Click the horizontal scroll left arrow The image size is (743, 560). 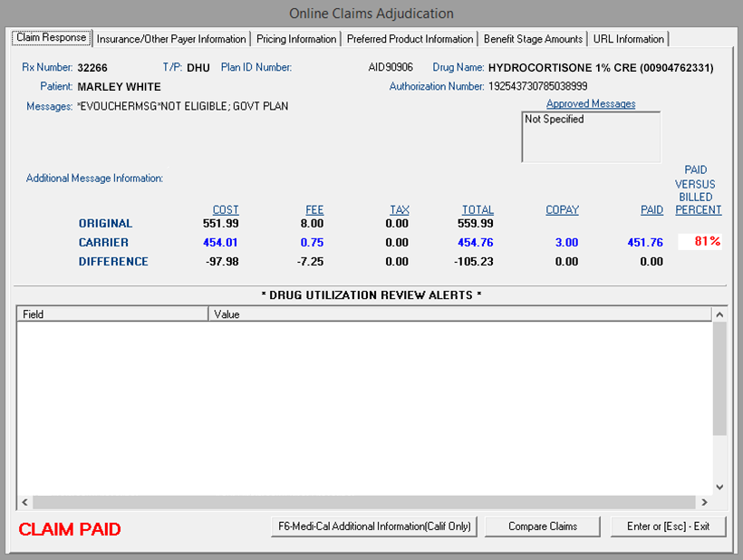(x=24, y=502)
